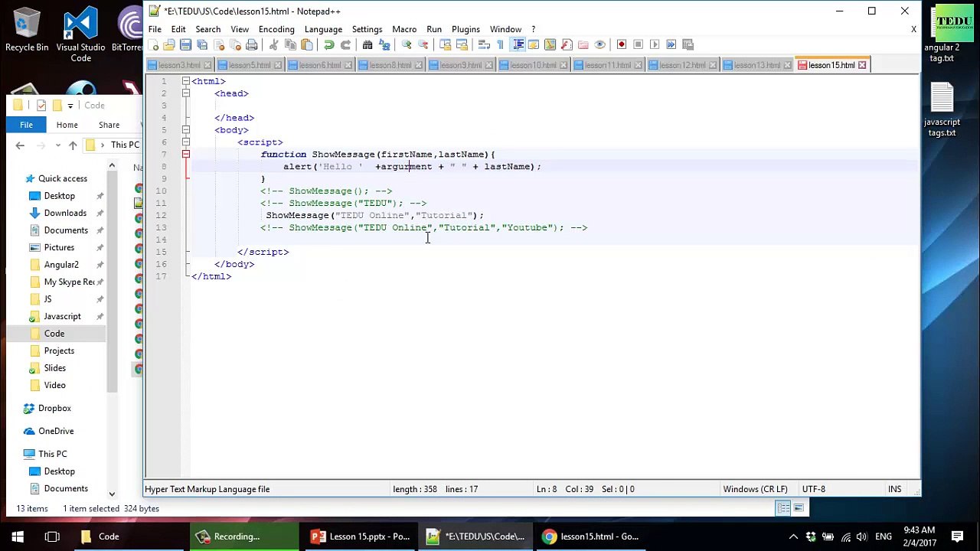Viewport: 980px width, 551px height.
Task: Open the Explorer Home ribbon tab
Action: coord(67,125)
